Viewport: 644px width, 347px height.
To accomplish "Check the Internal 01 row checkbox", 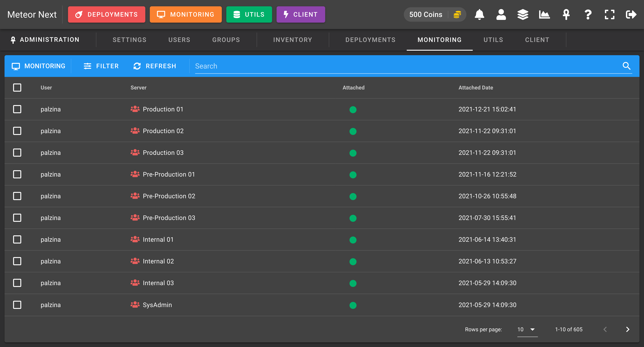I will 17,239.
